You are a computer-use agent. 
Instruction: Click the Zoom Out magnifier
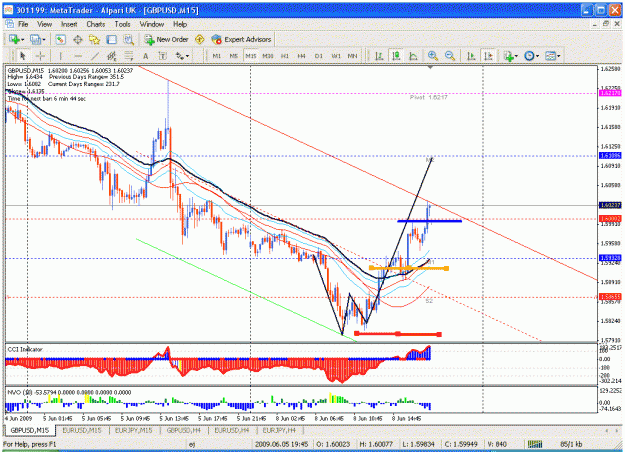point(450,56)
